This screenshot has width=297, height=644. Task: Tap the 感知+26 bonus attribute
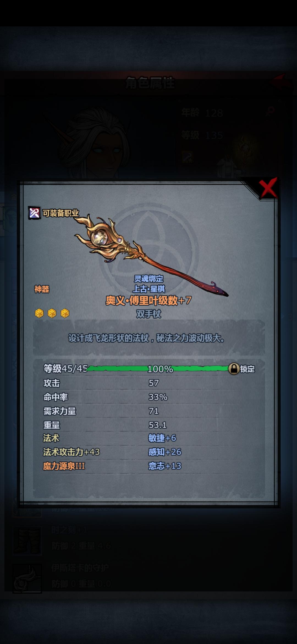165,452
